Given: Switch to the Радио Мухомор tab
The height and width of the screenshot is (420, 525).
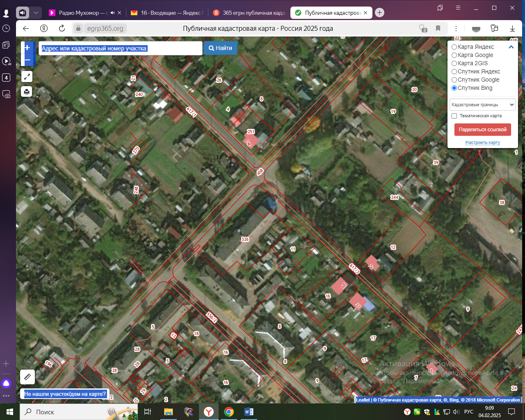Looking at the screenshot, I should [x=82, y=13].
